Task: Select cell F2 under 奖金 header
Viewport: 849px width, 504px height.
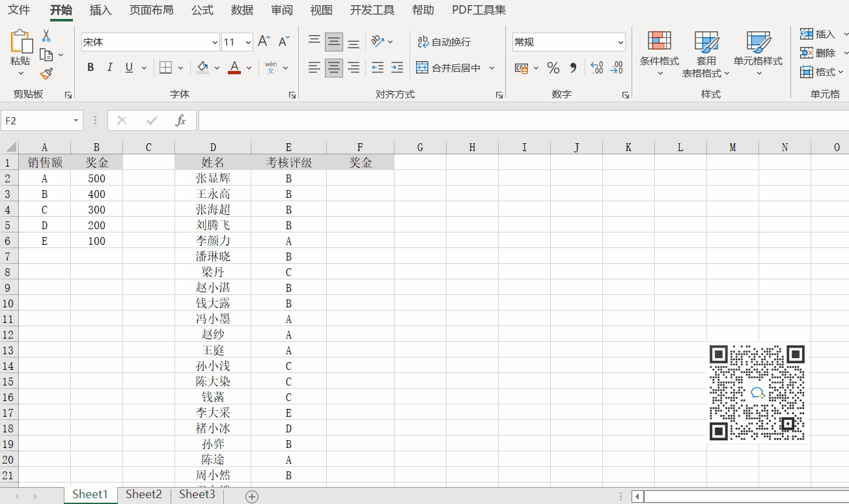Action: [x=360, y=178]
